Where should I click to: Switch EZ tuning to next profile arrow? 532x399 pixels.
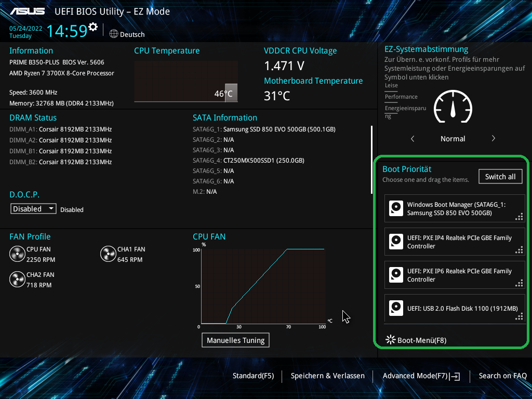(x=494, y=138)
